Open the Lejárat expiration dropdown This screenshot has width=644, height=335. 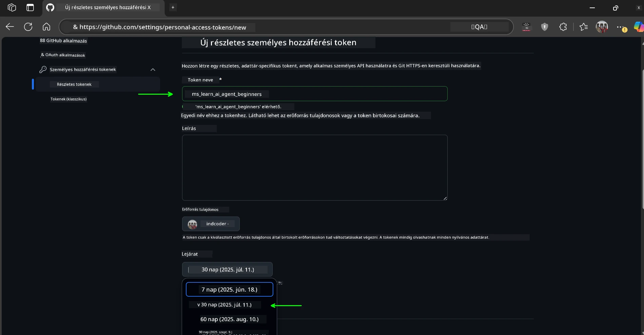(x=227, y=269)
